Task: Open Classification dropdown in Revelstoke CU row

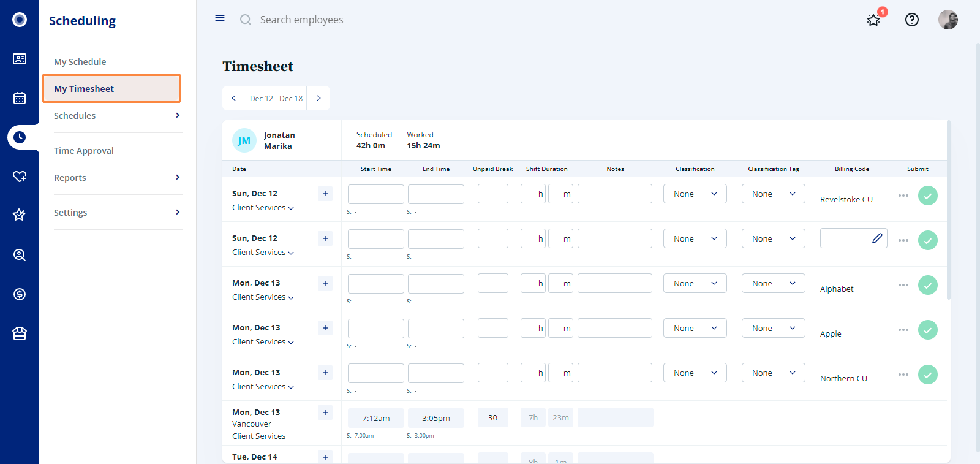Action: [x=695, y=194]
